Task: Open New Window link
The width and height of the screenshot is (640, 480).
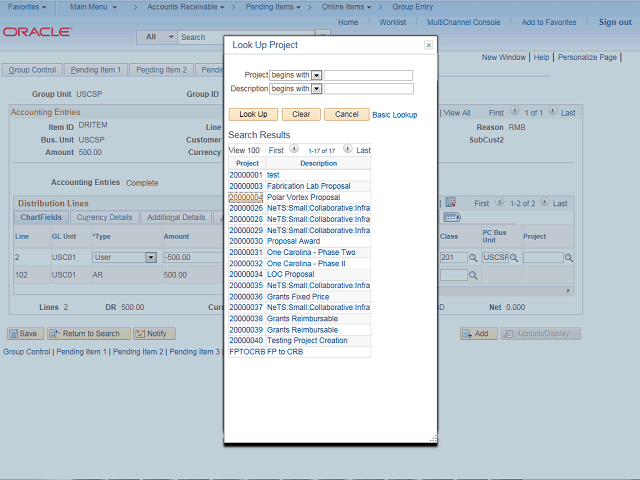Action: point(504,58)
